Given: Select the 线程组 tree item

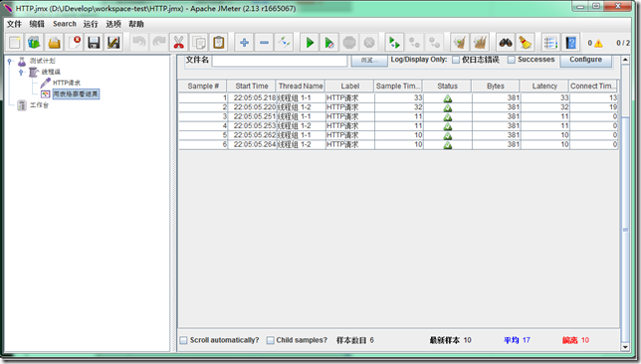Looking at the screenshot, I should tap(51, 72).
